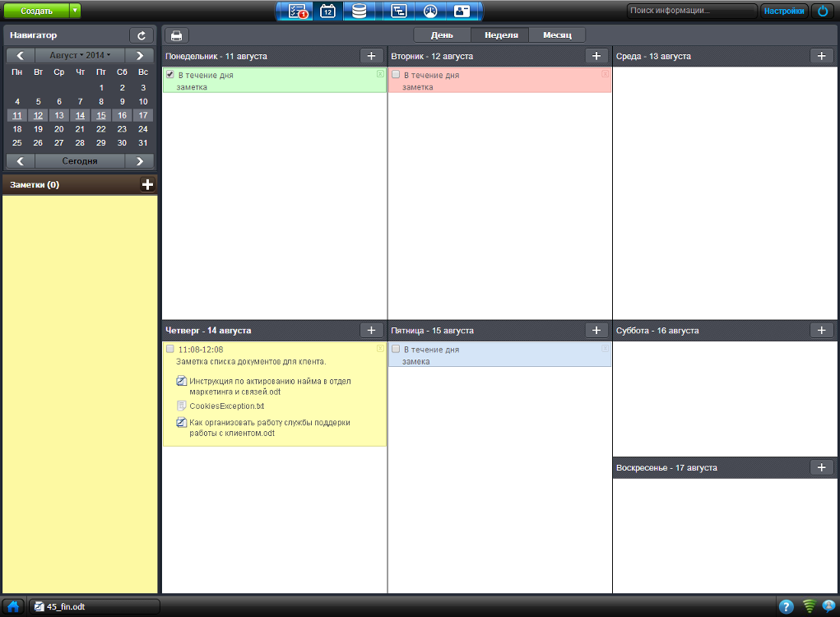The height and width of the screenshot is (617, 840).
Task: Open the help question mark icon
Action: (x=786, y=606)
